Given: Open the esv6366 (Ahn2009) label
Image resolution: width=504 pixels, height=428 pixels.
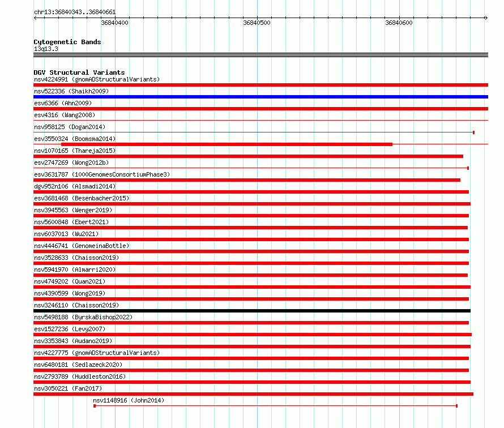Looking at the screenshot, I should click(x=63, y=103).
